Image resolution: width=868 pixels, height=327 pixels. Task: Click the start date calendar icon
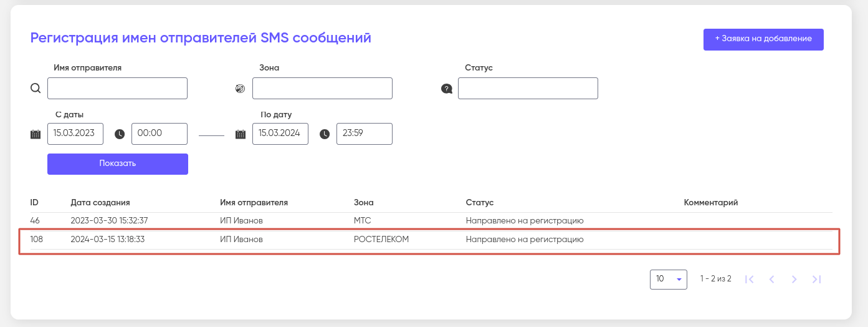point(36,134)
